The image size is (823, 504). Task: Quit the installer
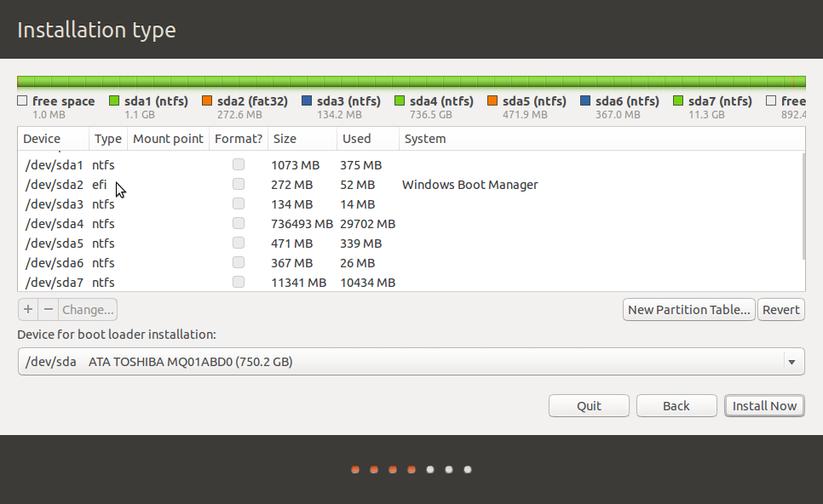(589, 405)
